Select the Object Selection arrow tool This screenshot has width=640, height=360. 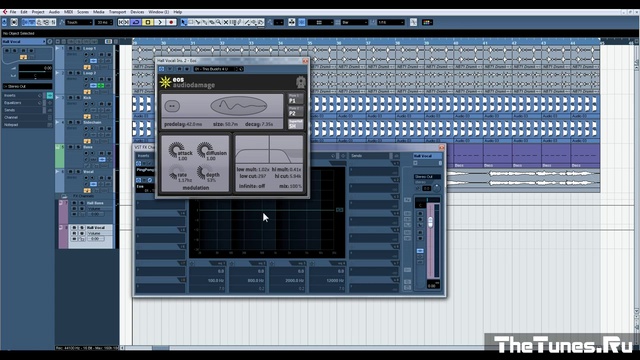click(184, 22)
